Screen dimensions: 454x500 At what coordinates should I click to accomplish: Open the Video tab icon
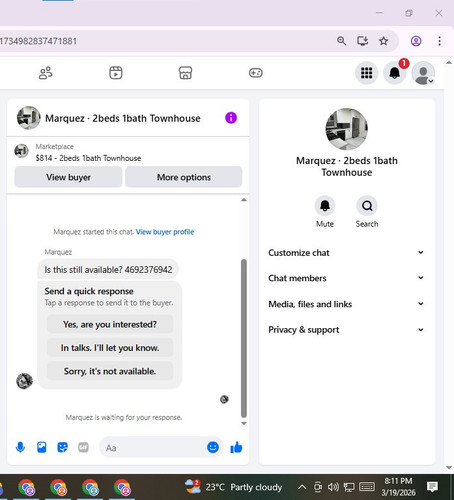[x=116, y=73]
